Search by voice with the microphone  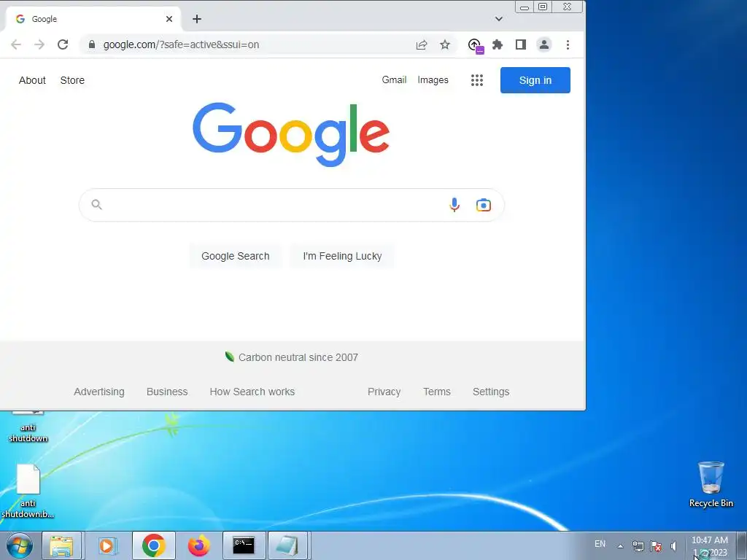tap(454, 205)
